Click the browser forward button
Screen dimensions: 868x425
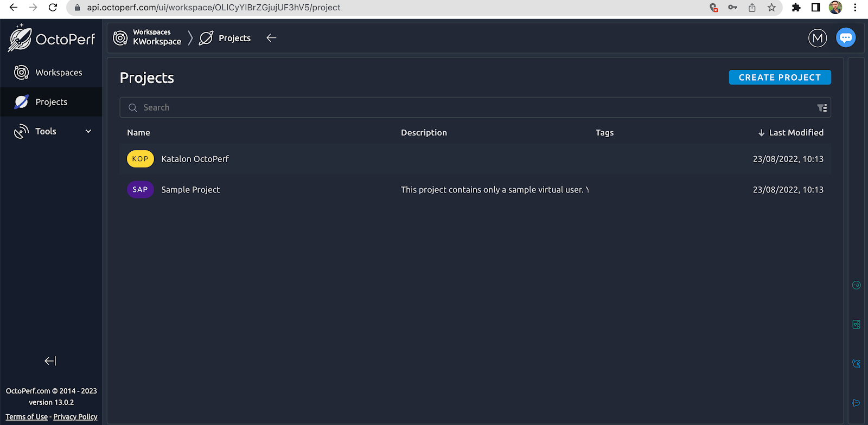click(x=33, y=8)
